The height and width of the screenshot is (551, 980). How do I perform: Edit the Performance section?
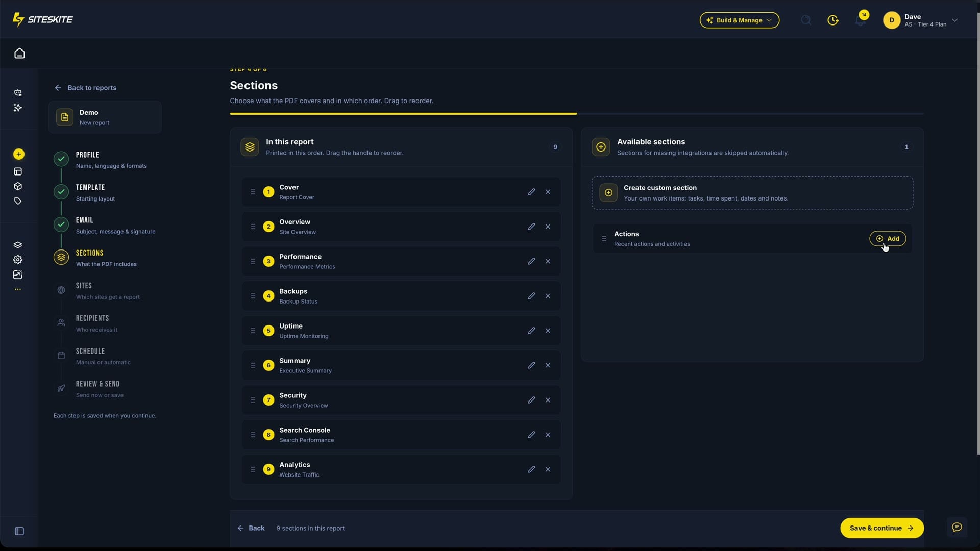coord(531,261)
